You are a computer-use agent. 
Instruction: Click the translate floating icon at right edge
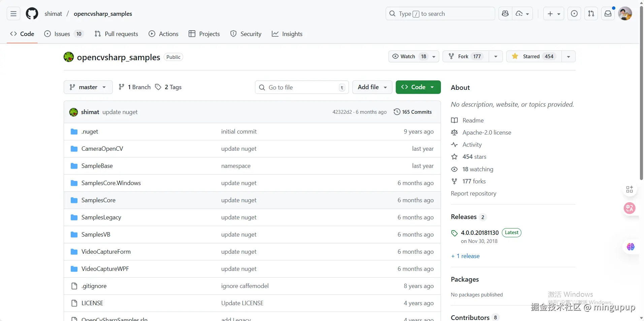629,208
